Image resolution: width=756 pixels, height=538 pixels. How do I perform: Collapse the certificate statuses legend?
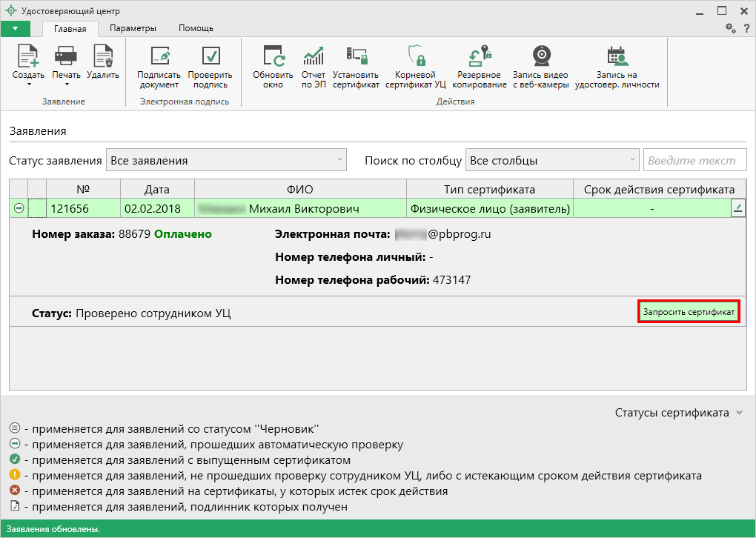[738, 413]
